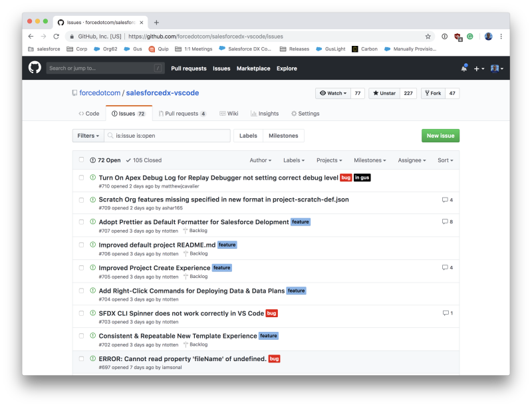Expand the Projects filter dropdown

[x=329, y=160]
